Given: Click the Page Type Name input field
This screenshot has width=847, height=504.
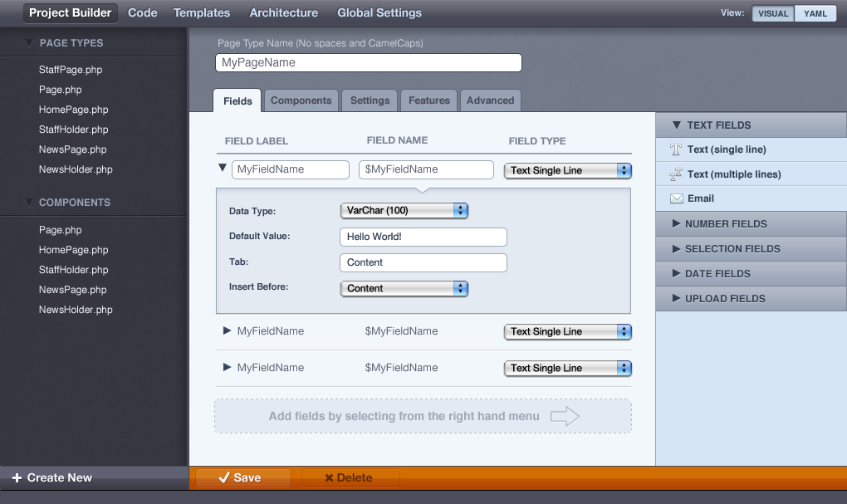Looking at the screenshot, I should point(368,62).
